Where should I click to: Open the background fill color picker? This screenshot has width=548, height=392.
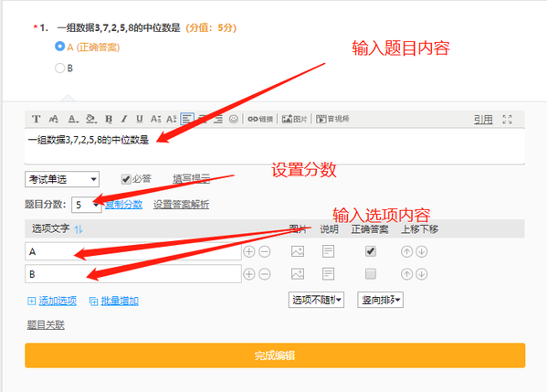(x=90, y=119)
